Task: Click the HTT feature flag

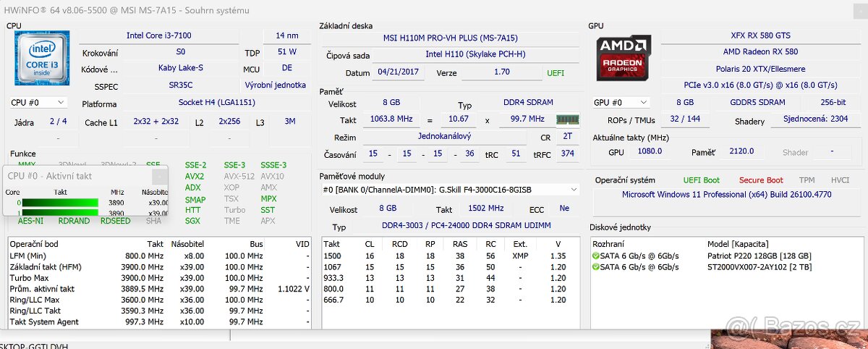Action: point(193,210)
